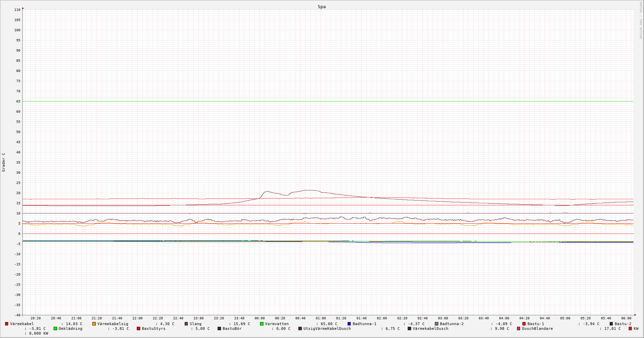Click the orange Värmekabelsig legend swatch

pos(94,324)
